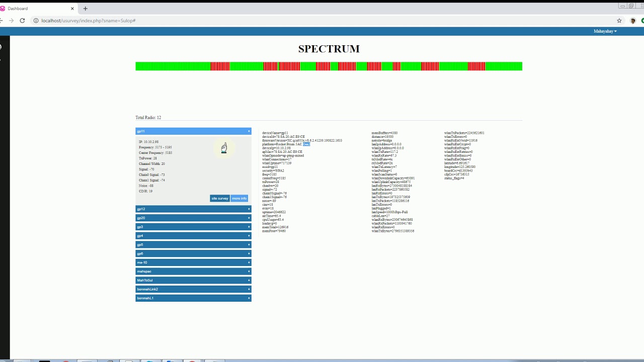The width and height of the screenshot is (644, 362).
Task: Select the 'Center Frequency: 5185' line
Action: click(x=155, y=153)
